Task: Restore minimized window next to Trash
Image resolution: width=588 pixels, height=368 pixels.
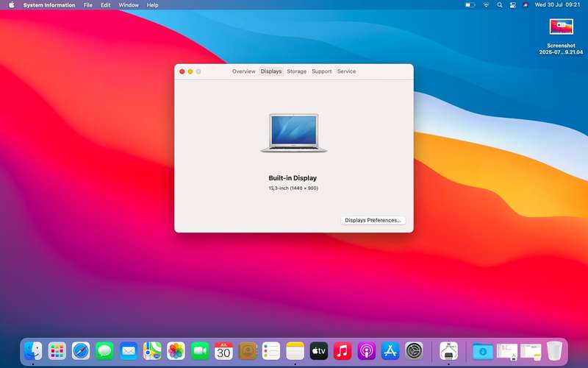Action: (x=531, y=352)
